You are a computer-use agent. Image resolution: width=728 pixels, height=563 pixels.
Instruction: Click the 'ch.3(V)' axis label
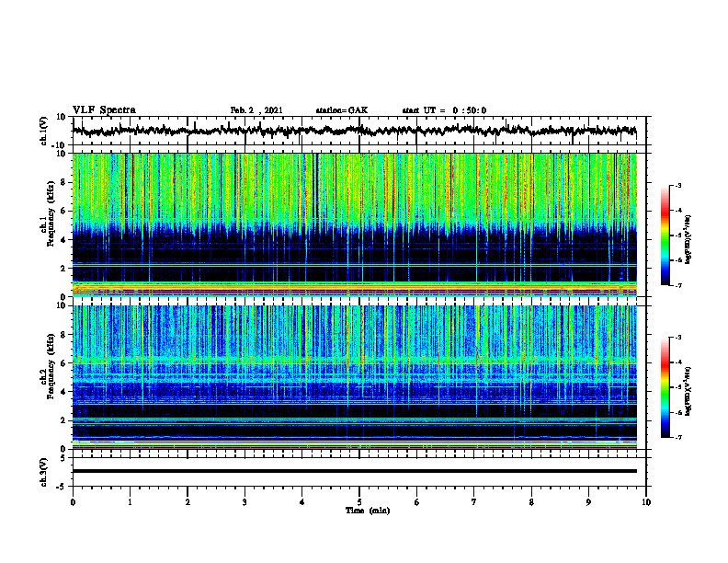pyautogui.click(x=44, y=472)
